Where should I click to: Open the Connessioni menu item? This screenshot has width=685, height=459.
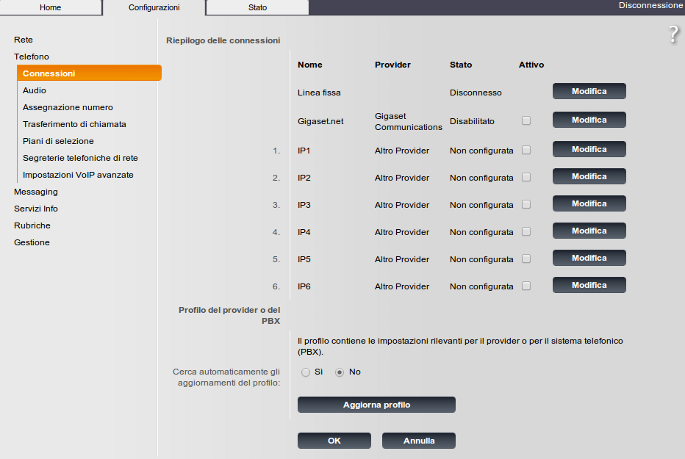[90, 73]
